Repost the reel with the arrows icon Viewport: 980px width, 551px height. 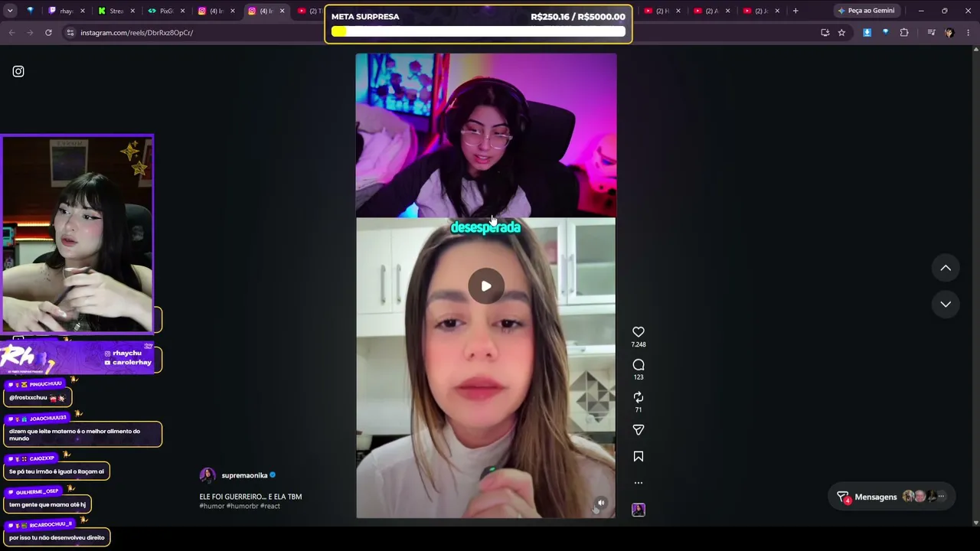[x=639, y=397]
